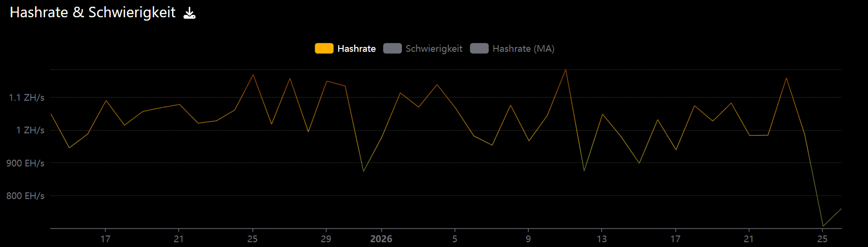Select the 5 date tick label
868x247 pixels.
click(x=455, y=239)
